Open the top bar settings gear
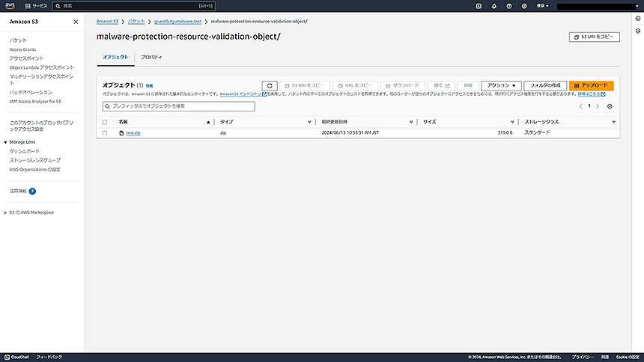Image resolution: width=644 pixels, height=362 pixels. click(524, 6)
